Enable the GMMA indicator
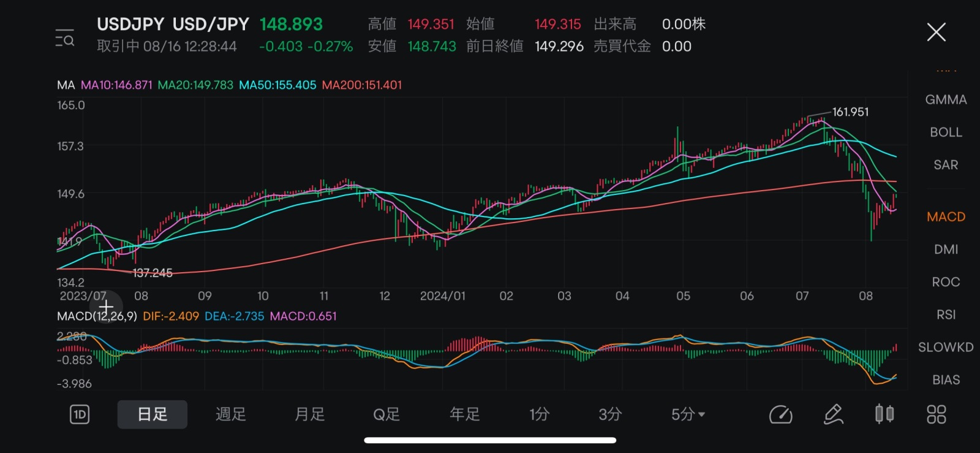 [946, 100]
